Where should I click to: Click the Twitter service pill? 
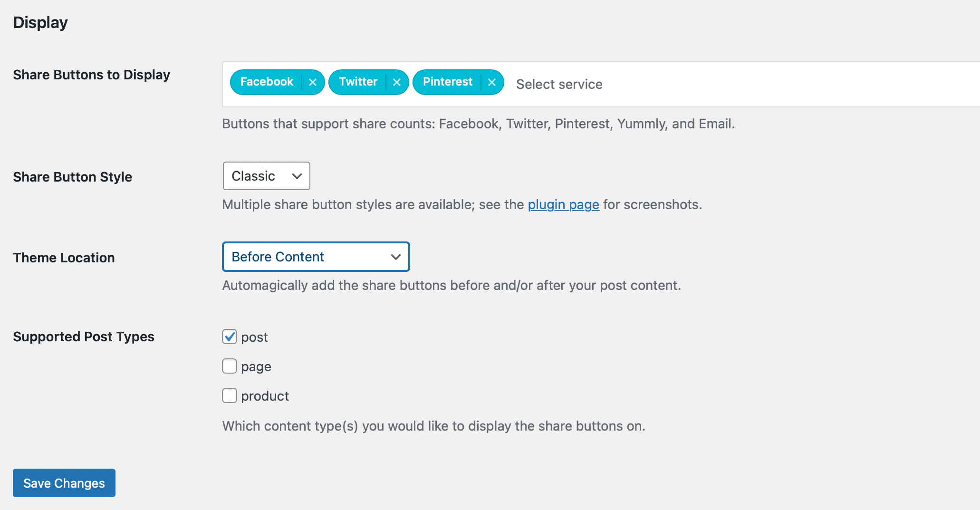tap(358, 82)
